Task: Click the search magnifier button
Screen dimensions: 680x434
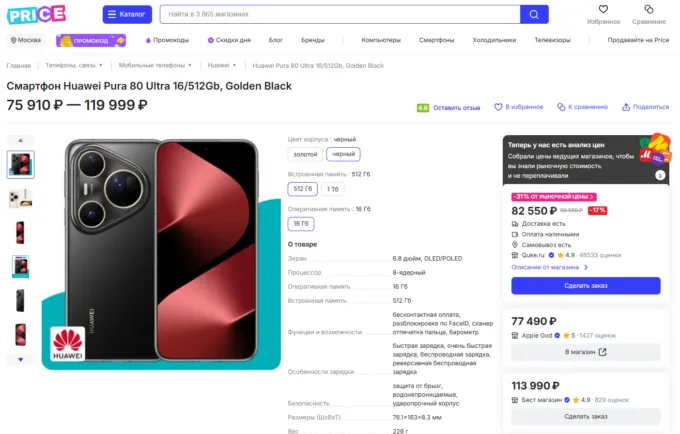Action: (x=534, y=14)
